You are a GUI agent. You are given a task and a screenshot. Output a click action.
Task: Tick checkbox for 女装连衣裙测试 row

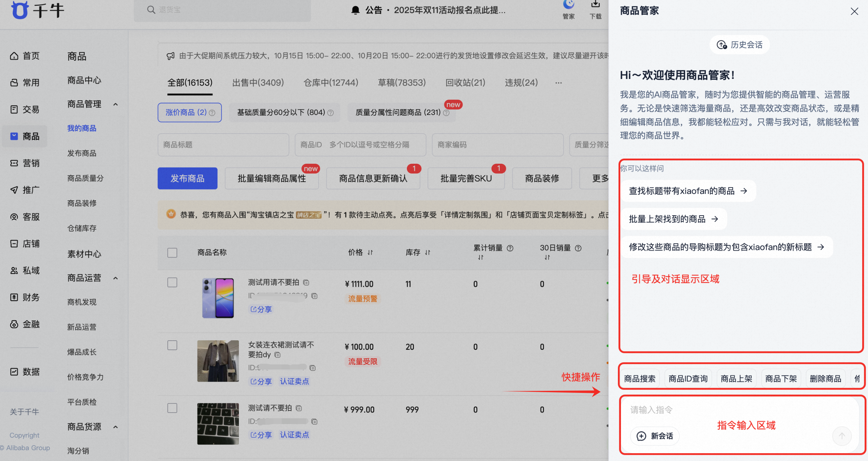(172, 345)
